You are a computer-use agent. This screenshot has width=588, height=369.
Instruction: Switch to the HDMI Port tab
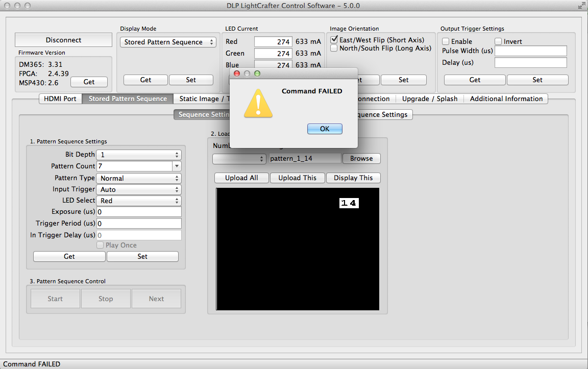60,99
